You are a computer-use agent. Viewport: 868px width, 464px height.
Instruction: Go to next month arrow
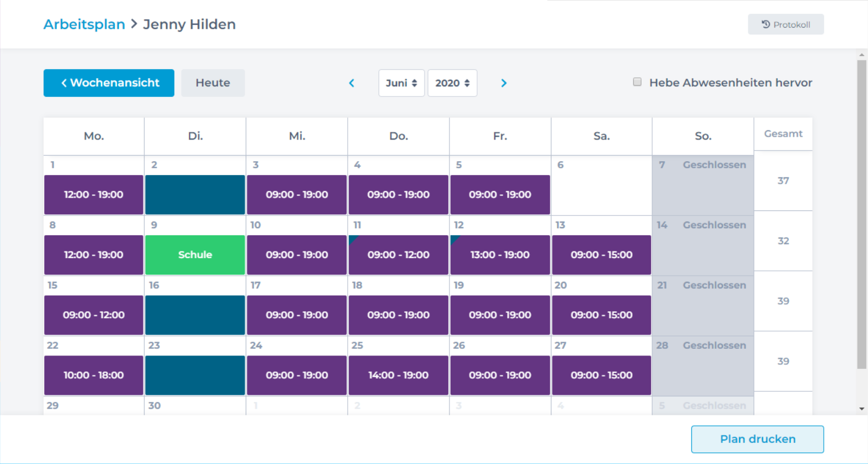point(504,83)
